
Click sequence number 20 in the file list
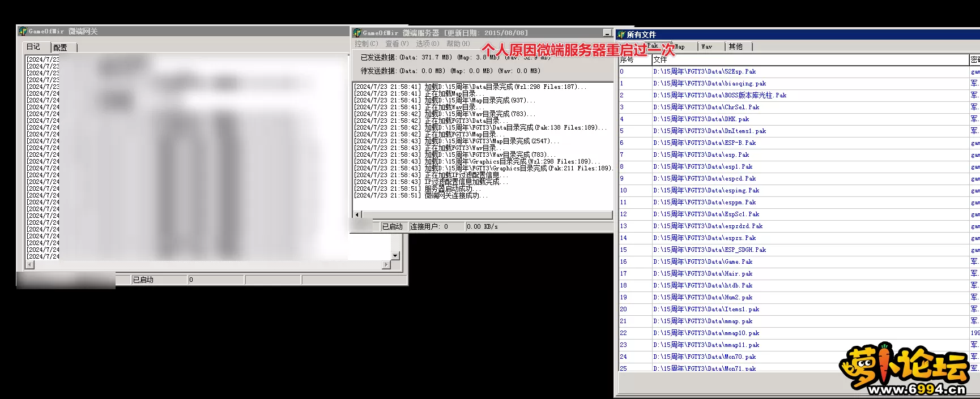pos(624,310)
